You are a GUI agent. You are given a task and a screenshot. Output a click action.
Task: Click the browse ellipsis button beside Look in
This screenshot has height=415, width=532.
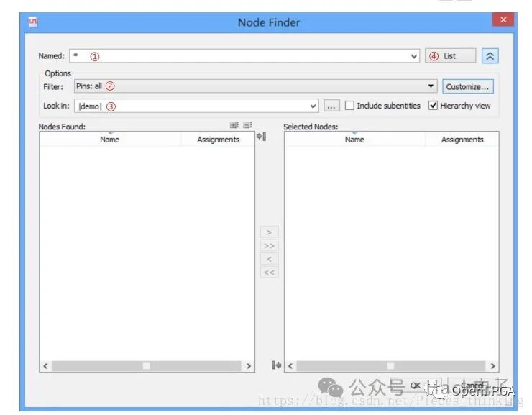331,106
